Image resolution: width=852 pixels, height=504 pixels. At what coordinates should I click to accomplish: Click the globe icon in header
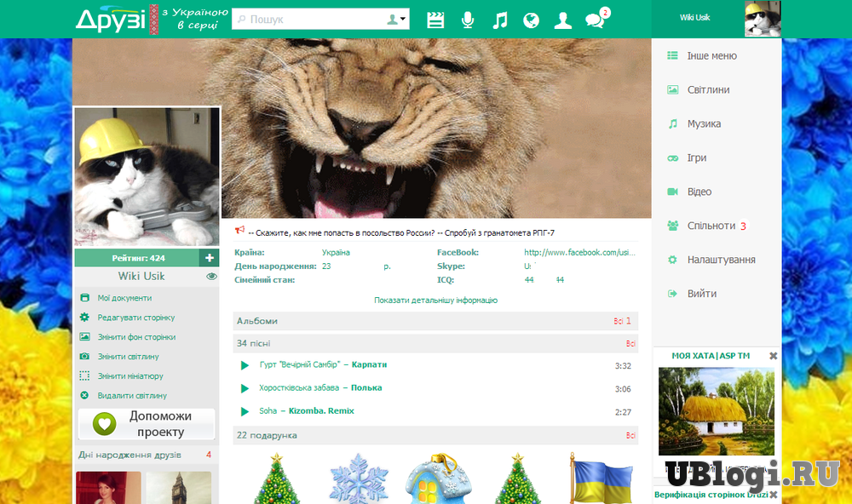click(x=531, y=20)
